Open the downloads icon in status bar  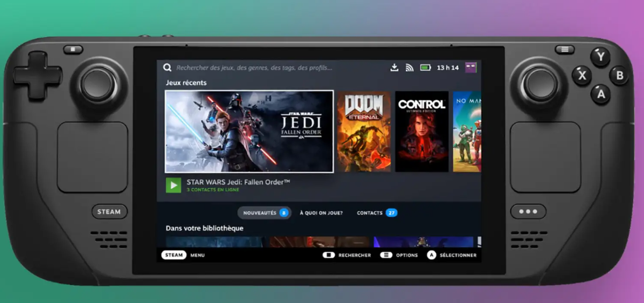(x=394, y=68)
